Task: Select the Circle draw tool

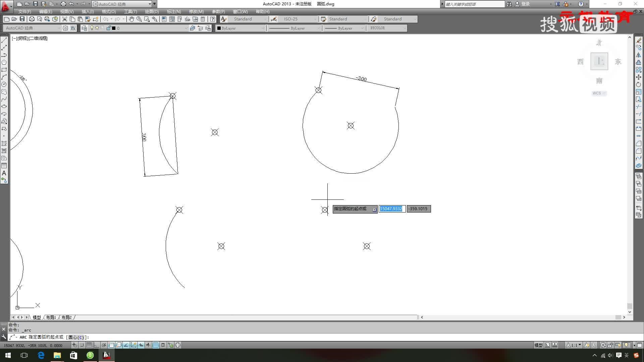Action: coord(4,84)
